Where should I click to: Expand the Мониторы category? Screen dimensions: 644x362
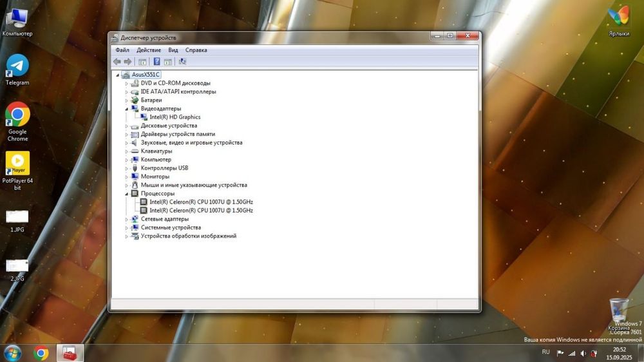click(x=126, y=177)
